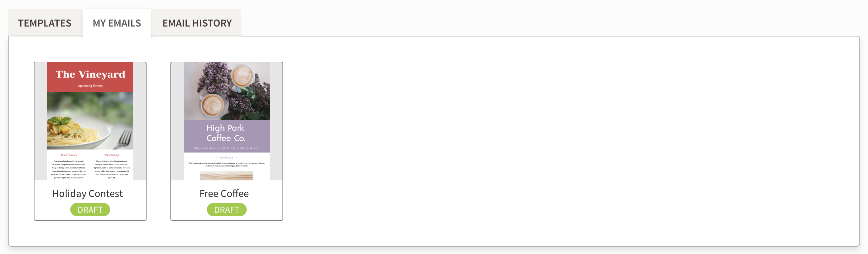Select the My Emails tab
This screenshot has width=868, height=254.
[x=117, y=23]
